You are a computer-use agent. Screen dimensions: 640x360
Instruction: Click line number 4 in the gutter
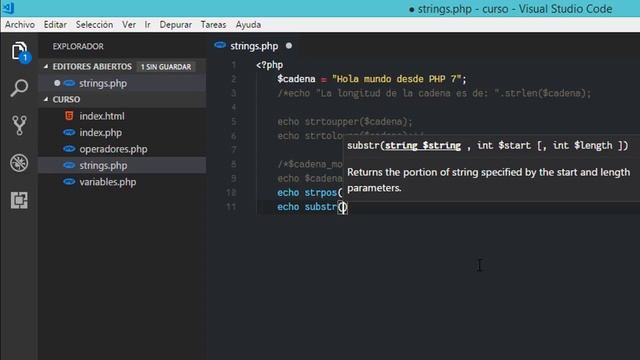233,107
